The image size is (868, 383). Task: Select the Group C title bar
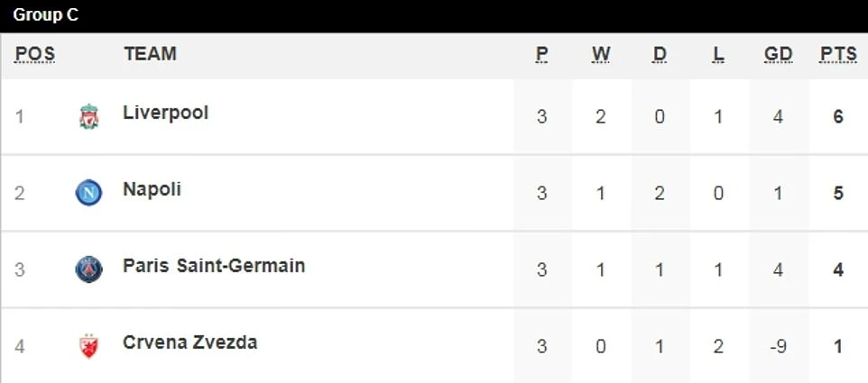click(x=434, y=15)
